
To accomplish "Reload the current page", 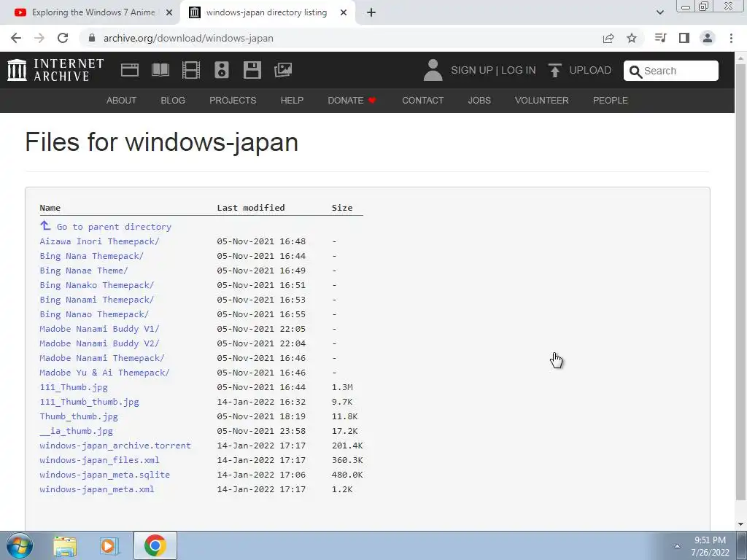I will 63,38.
